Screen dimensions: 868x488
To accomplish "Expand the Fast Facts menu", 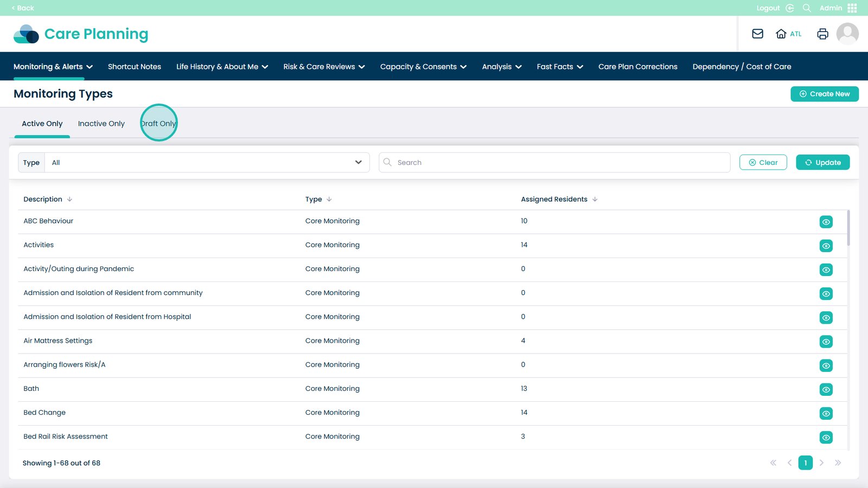I will [560, 67].
